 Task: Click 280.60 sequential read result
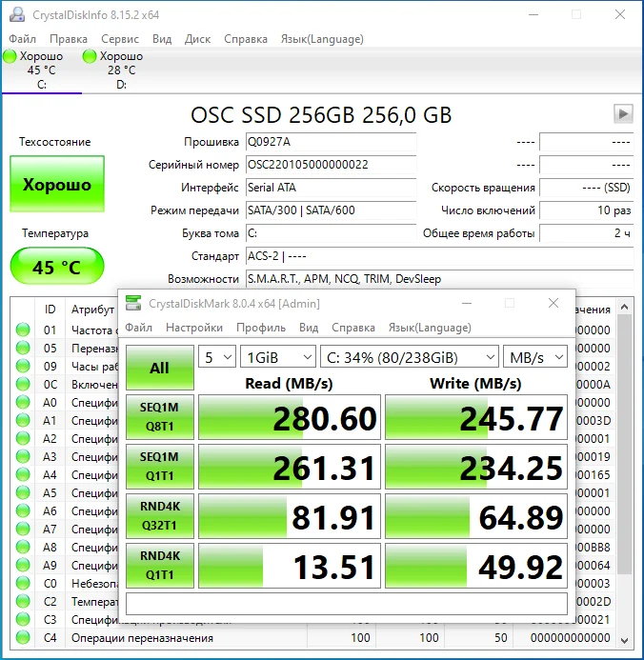point(290,417)
